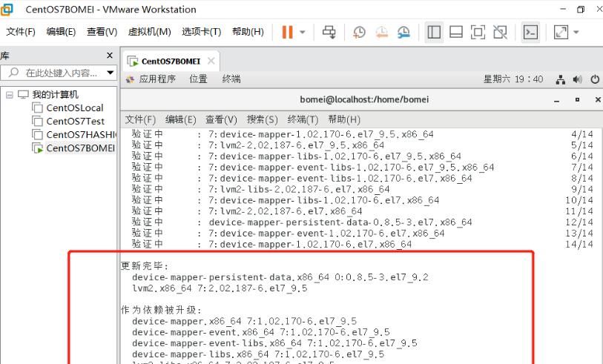Click the lvm2.x86_64 7:2.02.187-6.el7_9.5 line
603x364 pixels.
pyautogui.click(x=220, y=288)
